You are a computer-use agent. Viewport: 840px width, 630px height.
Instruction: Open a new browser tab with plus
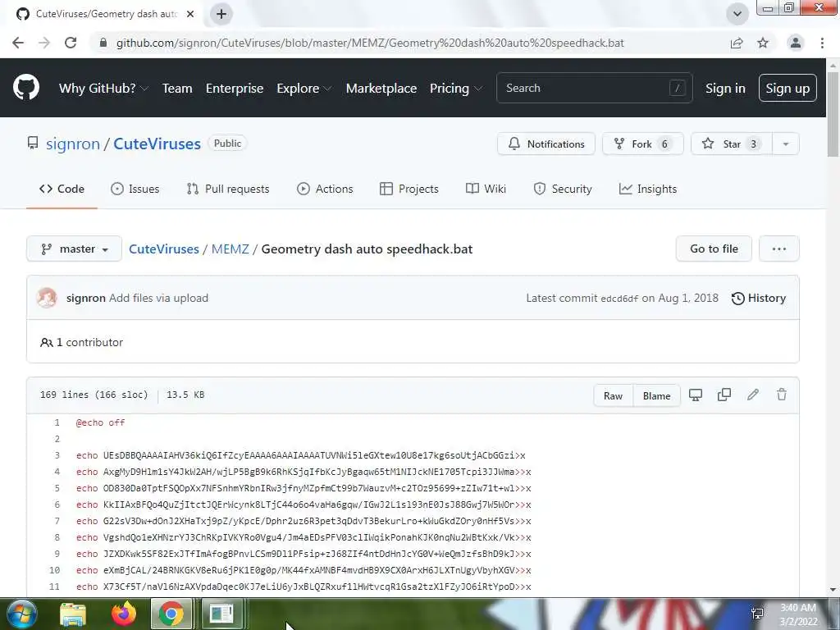tap(221, 14)
